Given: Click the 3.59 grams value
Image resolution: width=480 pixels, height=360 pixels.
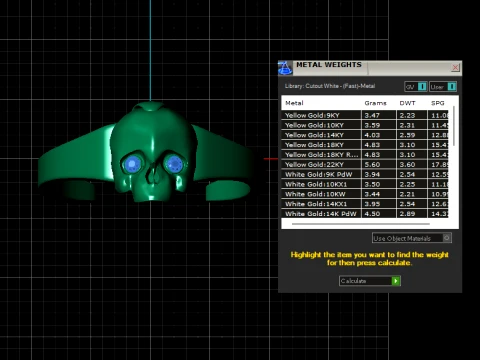Looking at the screenshot, I should pos(372,125).
